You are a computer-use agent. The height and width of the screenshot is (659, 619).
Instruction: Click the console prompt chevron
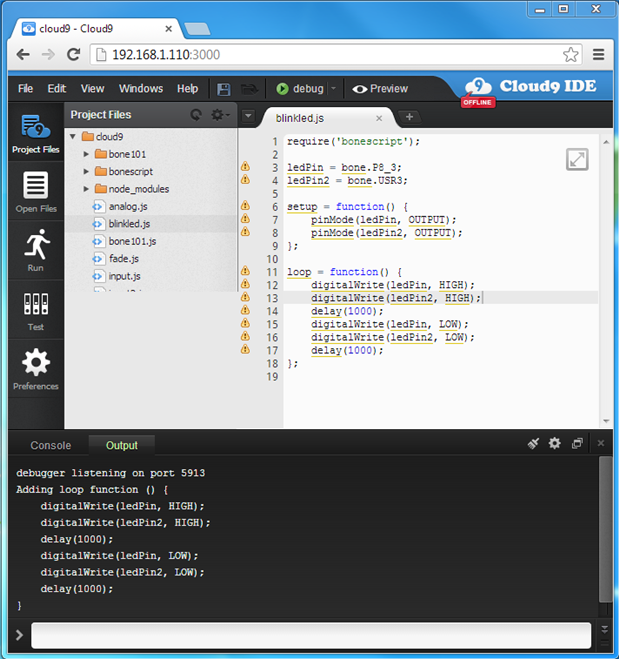click(x=19, y=635)
